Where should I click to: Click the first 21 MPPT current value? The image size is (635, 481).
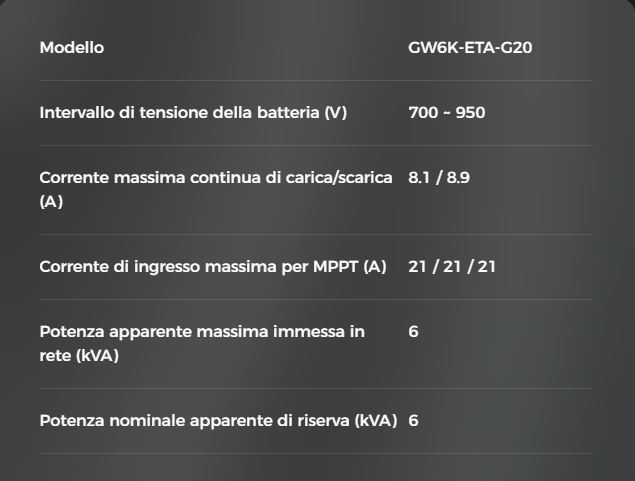click(418, 267)
